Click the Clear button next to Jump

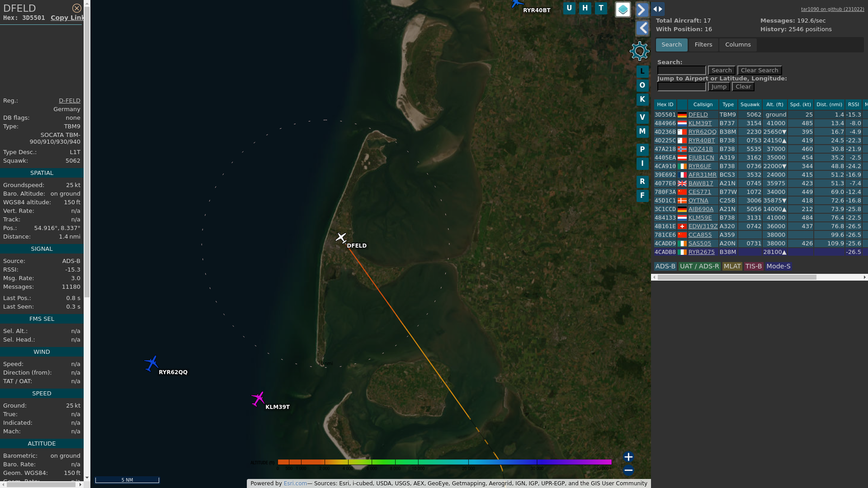tap(743, 87)
